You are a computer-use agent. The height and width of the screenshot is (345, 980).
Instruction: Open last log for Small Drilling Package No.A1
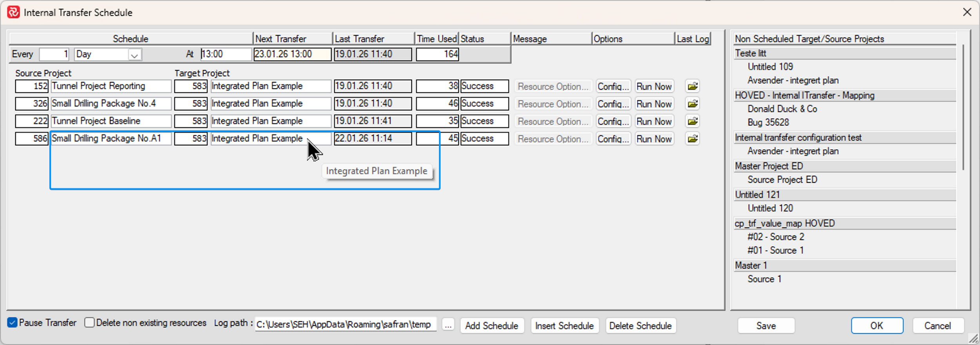[x=693, y=139]
